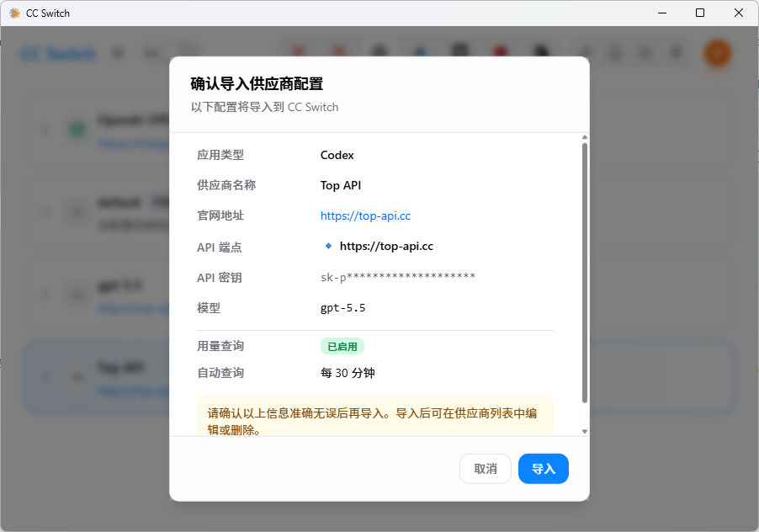This screenshot has height=532, width=759.
Task: Maximize the CC Switch window
Action: (700, 13)
